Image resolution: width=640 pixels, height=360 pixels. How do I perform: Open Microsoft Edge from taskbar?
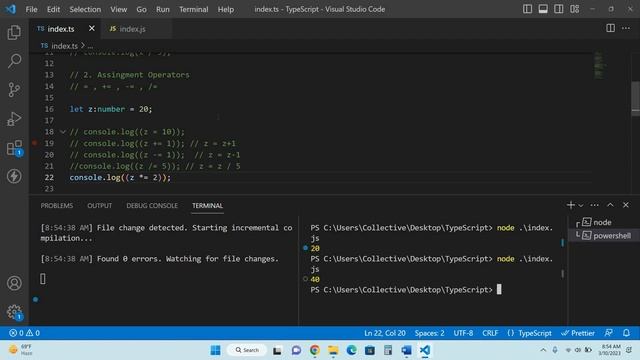[x=351, y=350]
